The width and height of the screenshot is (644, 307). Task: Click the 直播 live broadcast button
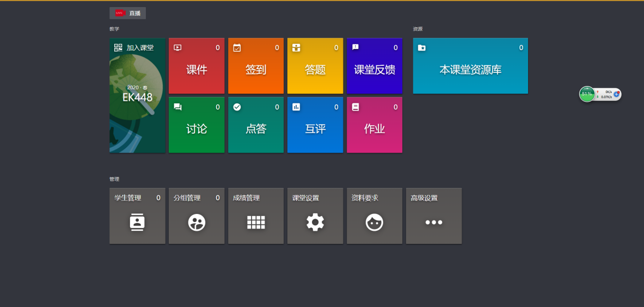click(128, 13)
